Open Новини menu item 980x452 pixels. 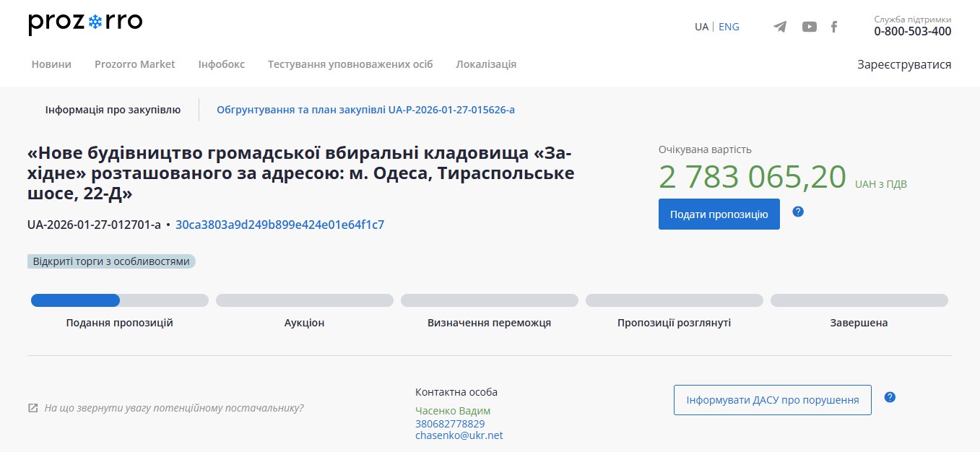tap(51, 64)
